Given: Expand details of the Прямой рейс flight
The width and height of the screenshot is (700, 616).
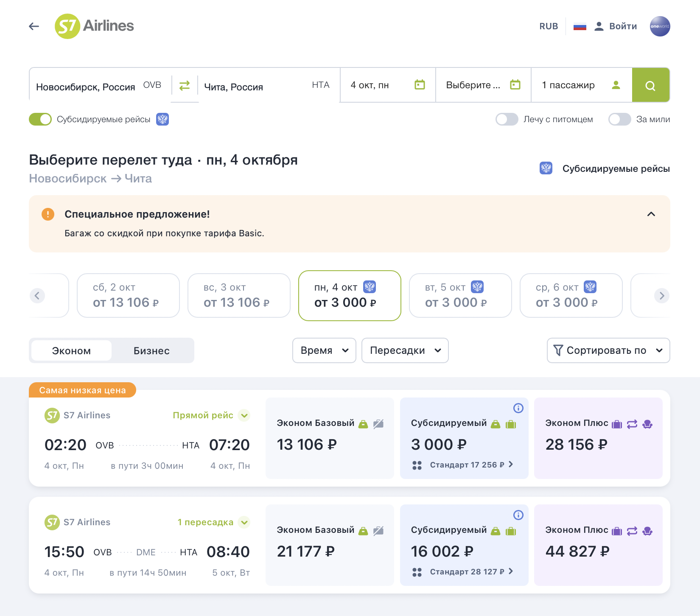Looking at the screenshot, I should (x=244, y=415).
